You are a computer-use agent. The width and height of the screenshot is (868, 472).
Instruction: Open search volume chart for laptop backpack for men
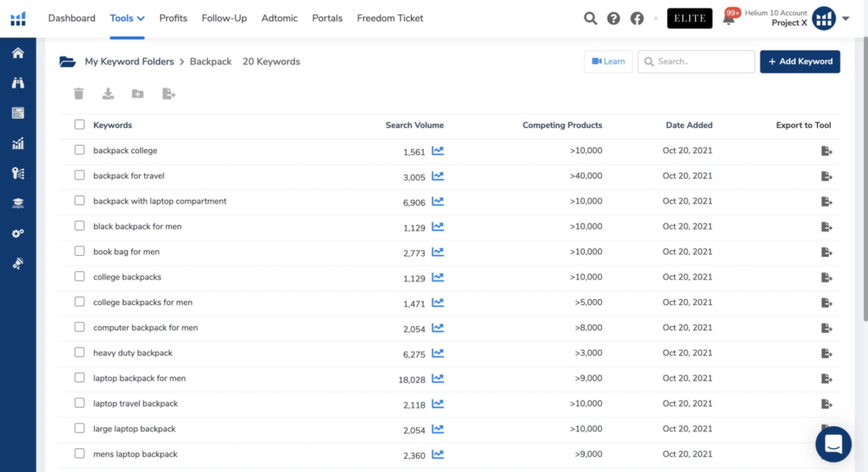coord(437,379)
